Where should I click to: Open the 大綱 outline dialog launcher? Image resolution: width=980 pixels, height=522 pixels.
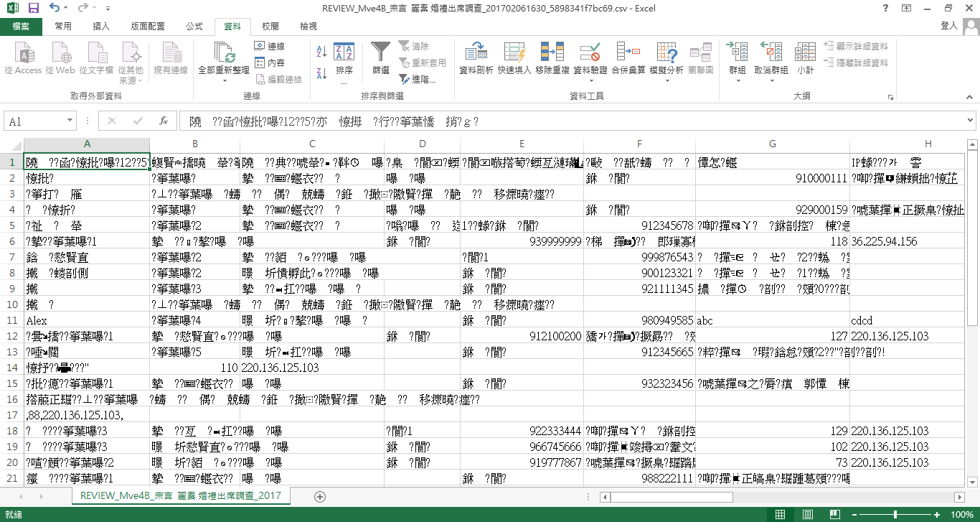pos(890,96)
